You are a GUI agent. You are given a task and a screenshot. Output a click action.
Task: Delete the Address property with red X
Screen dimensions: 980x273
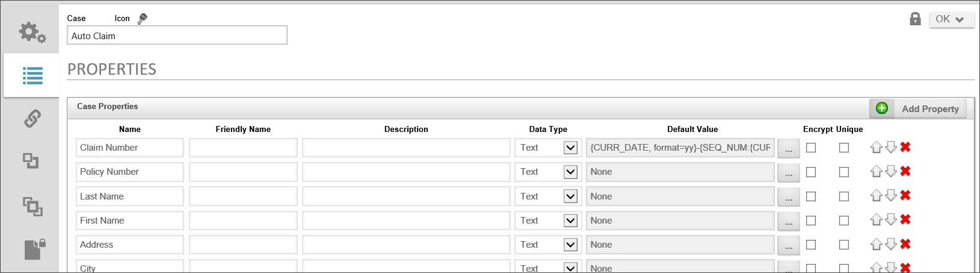point(905,244)
